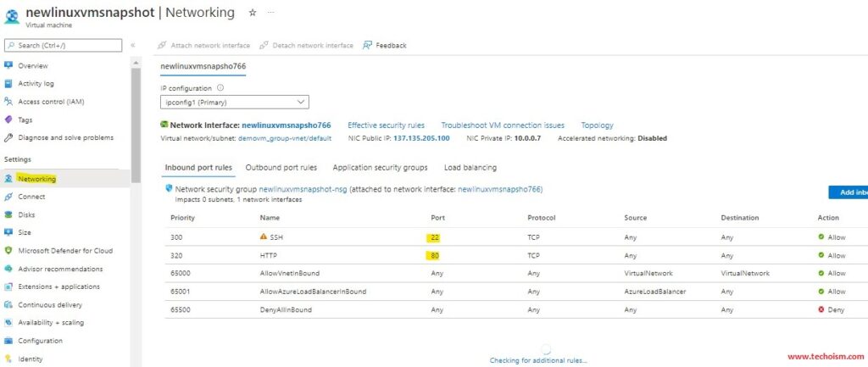The height and width of the screenshot is (367, 868).
Task: Click Attach network interface
Action: (203, 46)
